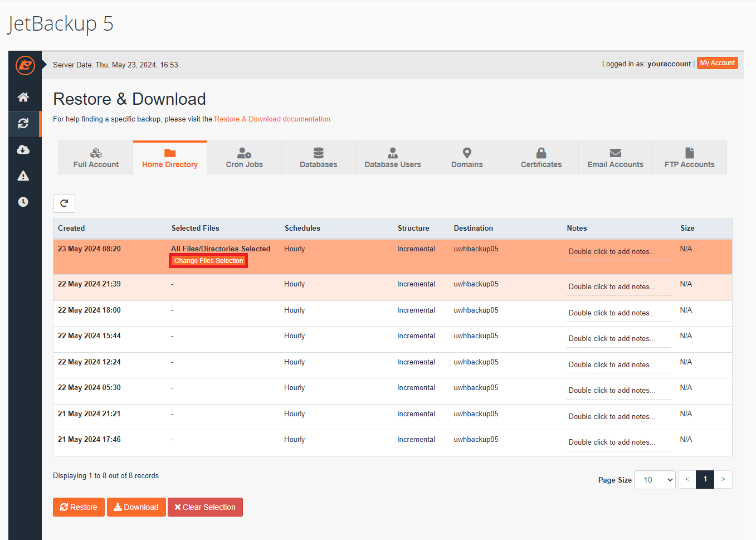The width and height of the screenshot is (756, 540).
Task: Open the Certificates tab
Action: point(541,158)
